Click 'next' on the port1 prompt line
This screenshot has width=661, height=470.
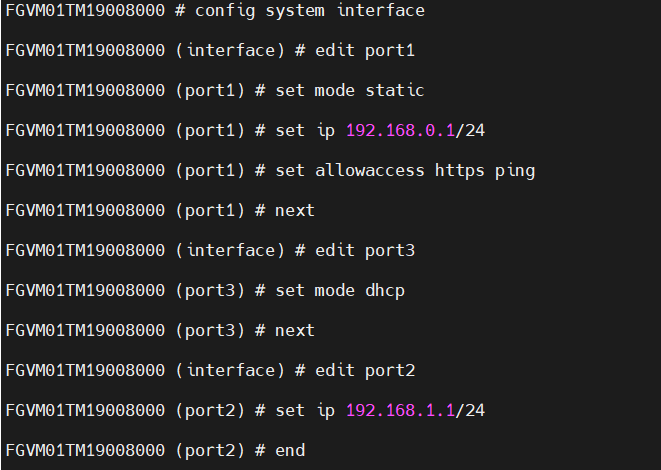[295, 210]
